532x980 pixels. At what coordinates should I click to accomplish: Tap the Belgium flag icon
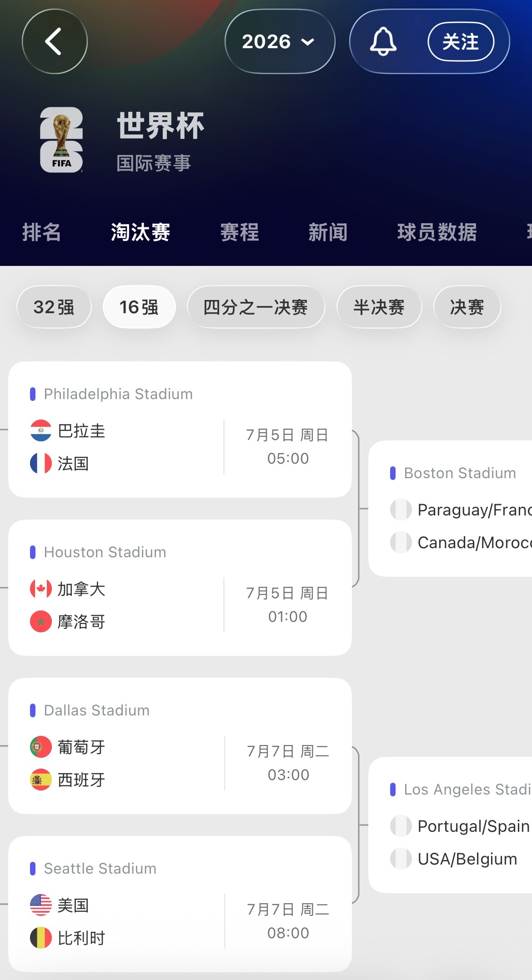point(41,938)
